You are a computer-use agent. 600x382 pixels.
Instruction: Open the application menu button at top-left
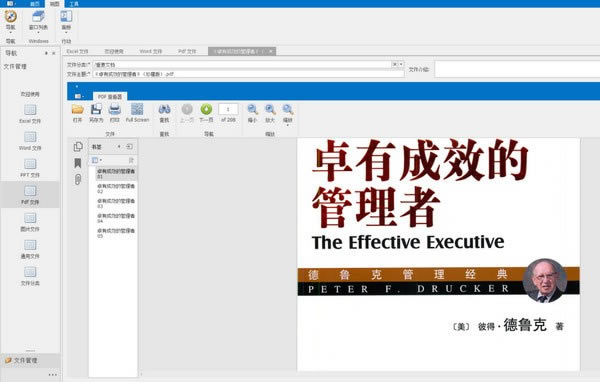coord(11,3)
